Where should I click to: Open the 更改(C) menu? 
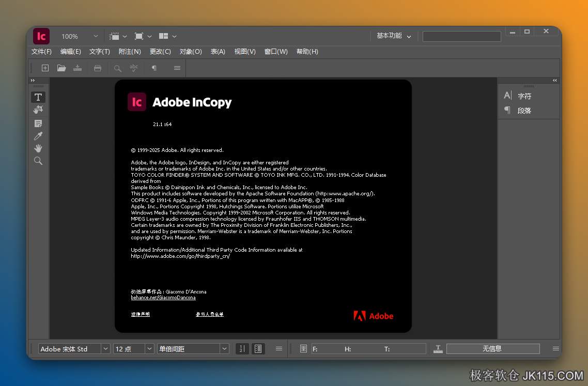coord(160,51)
